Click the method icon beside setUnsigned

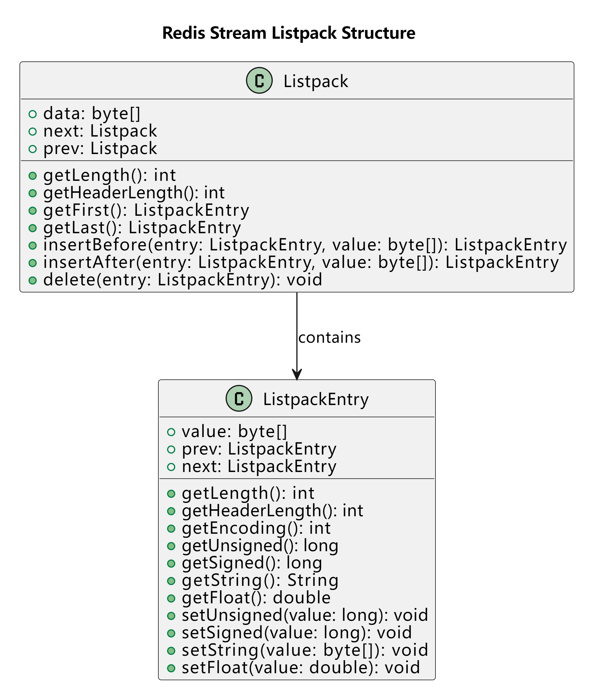click(x=171, y=616)
